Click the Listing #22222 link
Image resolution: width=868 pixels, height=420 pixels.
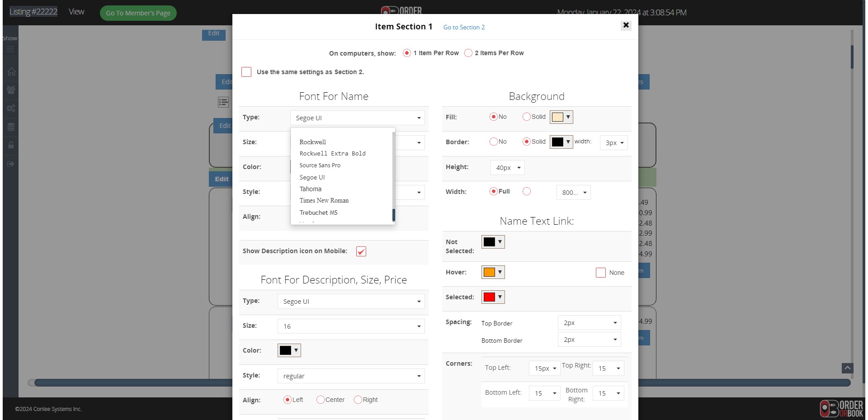coord(33,12)
